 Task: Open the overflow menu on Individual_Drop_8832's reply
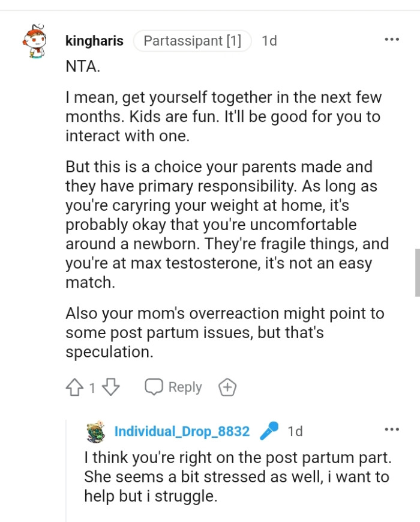tap(391, 429)
